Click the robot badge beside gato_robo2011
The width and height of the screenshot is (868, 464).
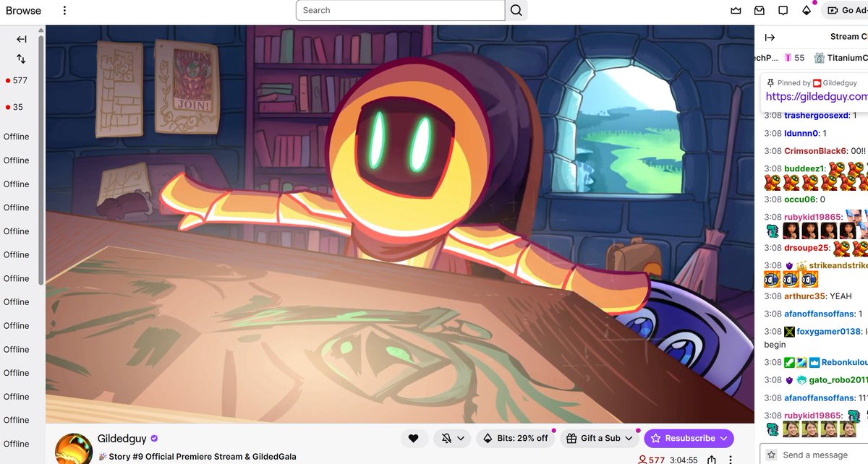pos(801,380)
